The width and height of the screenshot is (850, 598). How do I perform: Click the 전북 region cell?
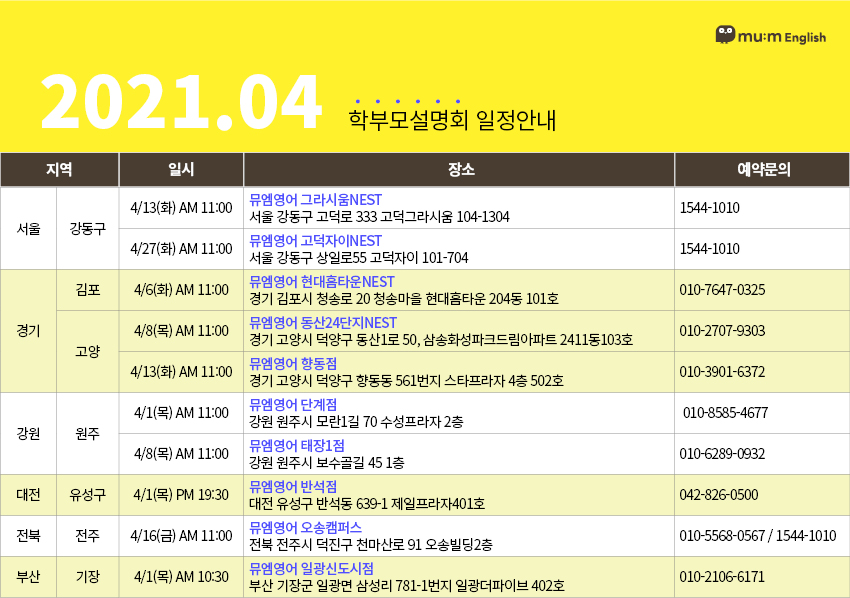(28, 536)
